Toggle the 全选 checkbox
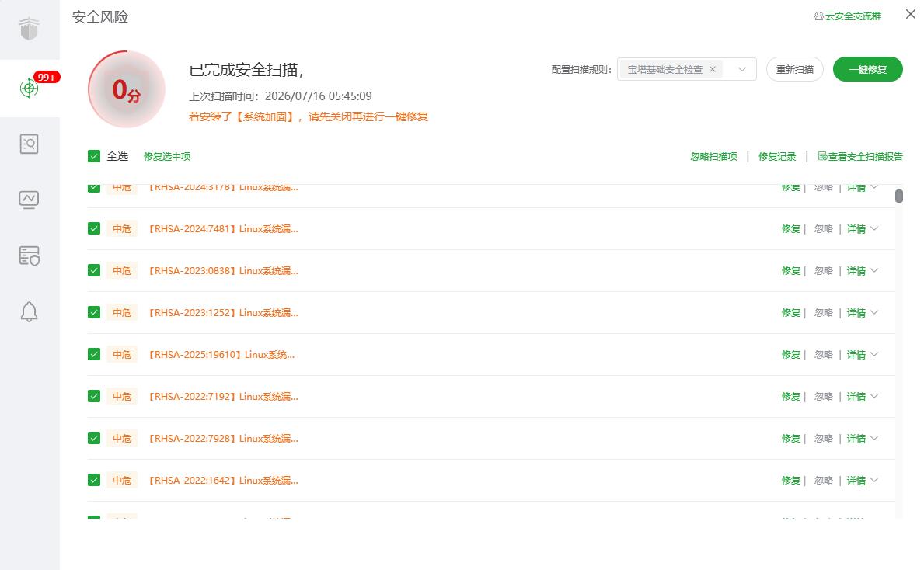This screenshot has width=924, height=570. pos(94,156)
